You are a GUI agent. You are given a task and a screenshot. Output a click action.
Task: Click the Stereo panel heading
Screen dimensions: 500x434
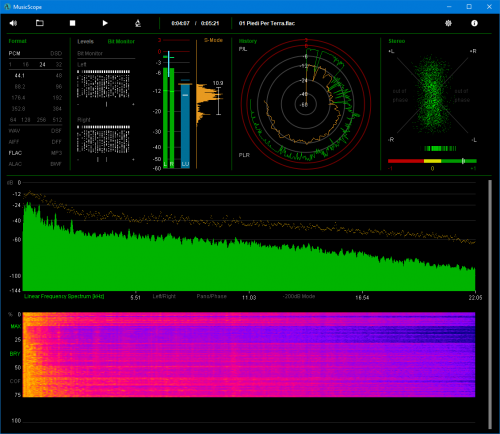coord(397,41)
